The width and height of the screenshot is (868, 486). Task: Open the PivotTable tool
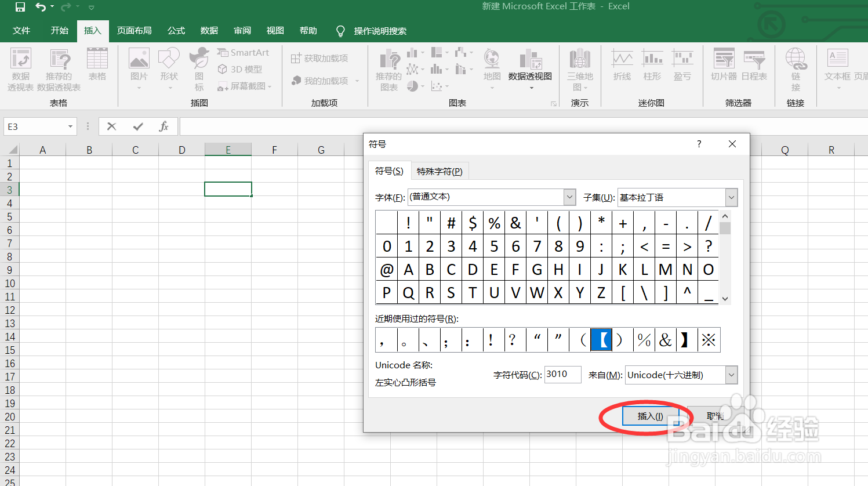(20, 70)
